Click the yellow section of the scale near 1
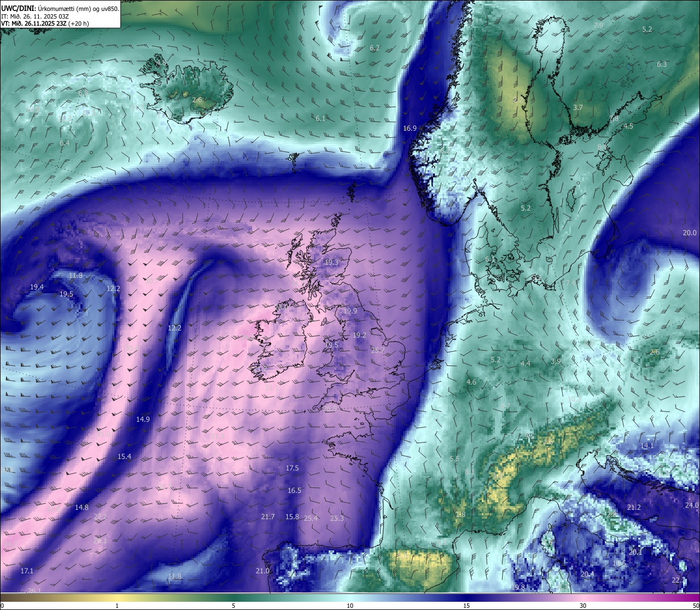Viewport: 700px width, 610px height. (117, 597)
